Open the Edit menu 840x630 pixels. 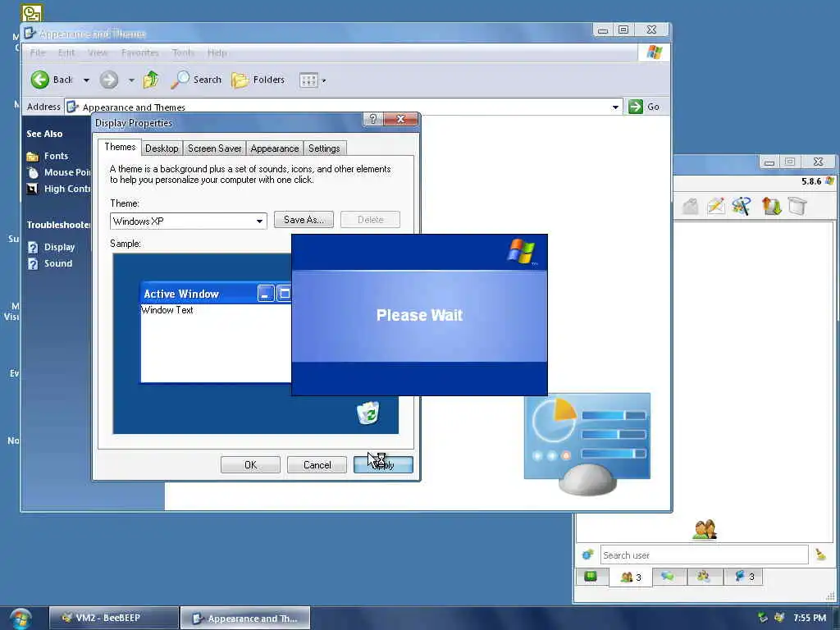[66, 52]
